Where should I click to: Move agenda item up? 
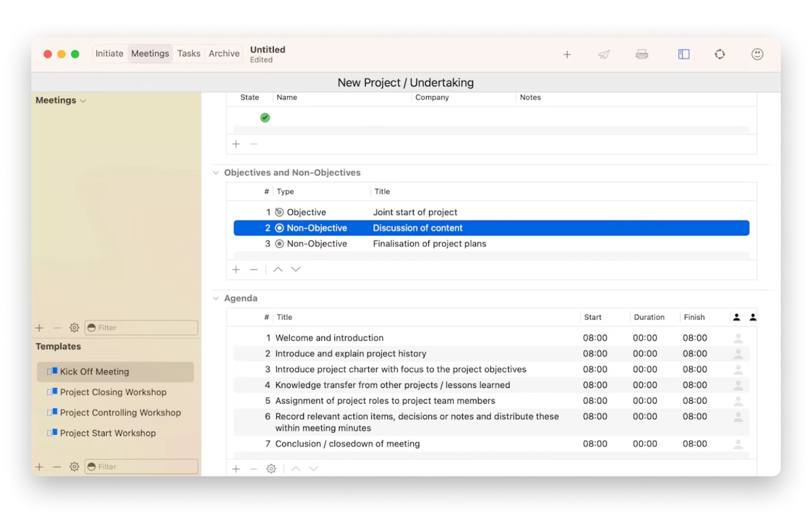(x=296, y=469)
